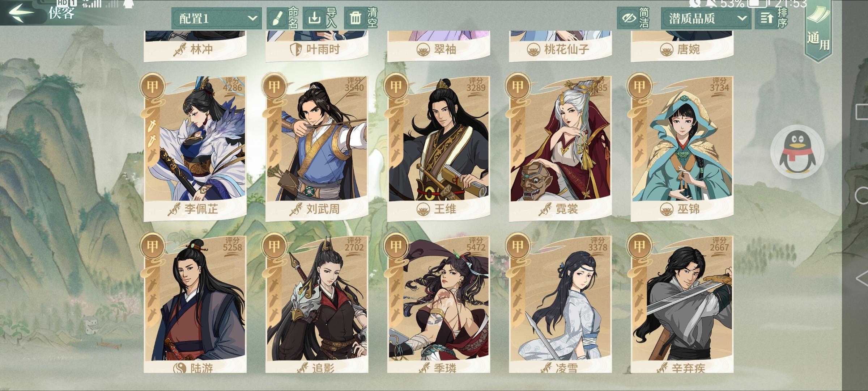Click the 排序 sort order icon
Screen dimensions: 868x391
tap(766, 18)
